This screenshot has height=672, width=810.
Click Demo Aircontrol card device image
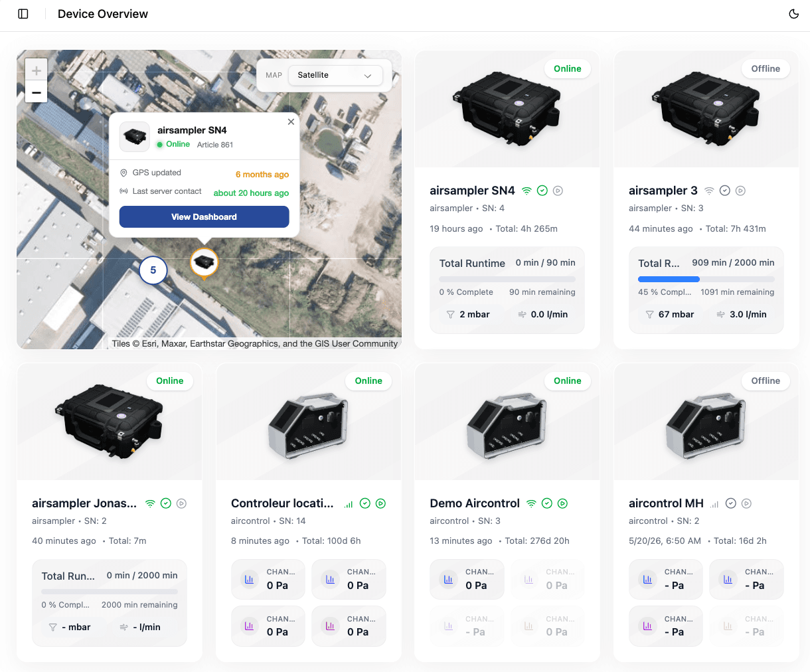pyautogui.click(x=507, y=426)
